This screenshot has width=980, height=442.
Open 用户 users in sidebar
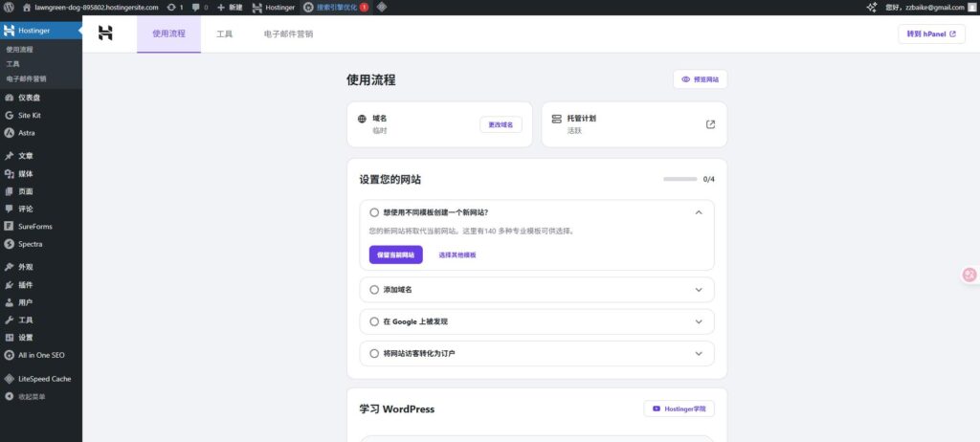tap(40, 302)
